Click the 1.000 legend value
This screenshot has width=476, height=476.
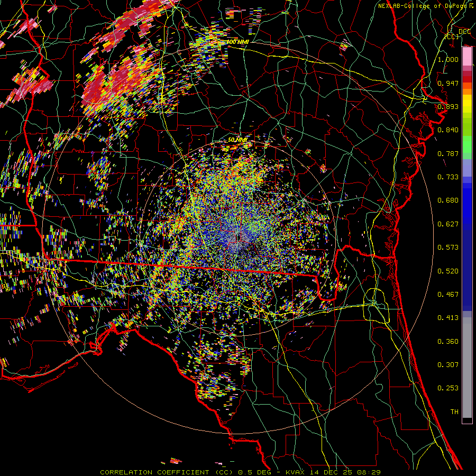tap(448, 59)
